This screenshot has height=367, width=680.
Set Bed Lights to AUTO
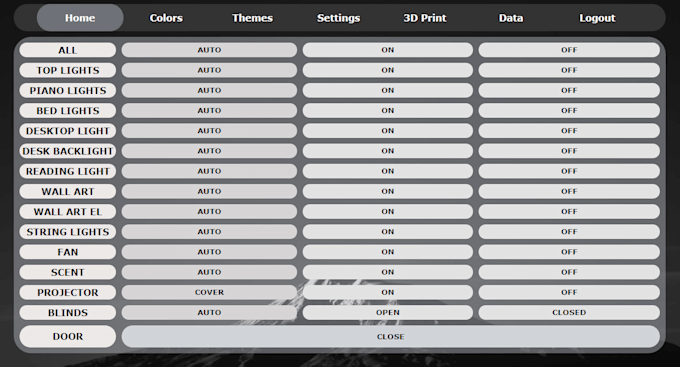coord(209,110)
